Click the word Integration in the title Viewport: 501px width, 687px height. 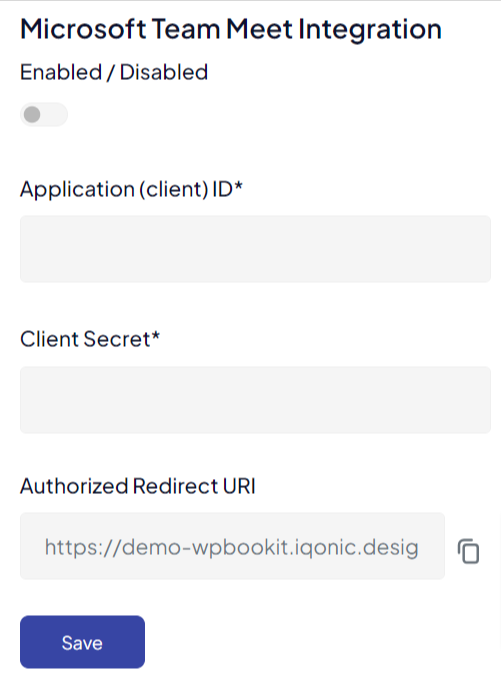click(370, 30)
